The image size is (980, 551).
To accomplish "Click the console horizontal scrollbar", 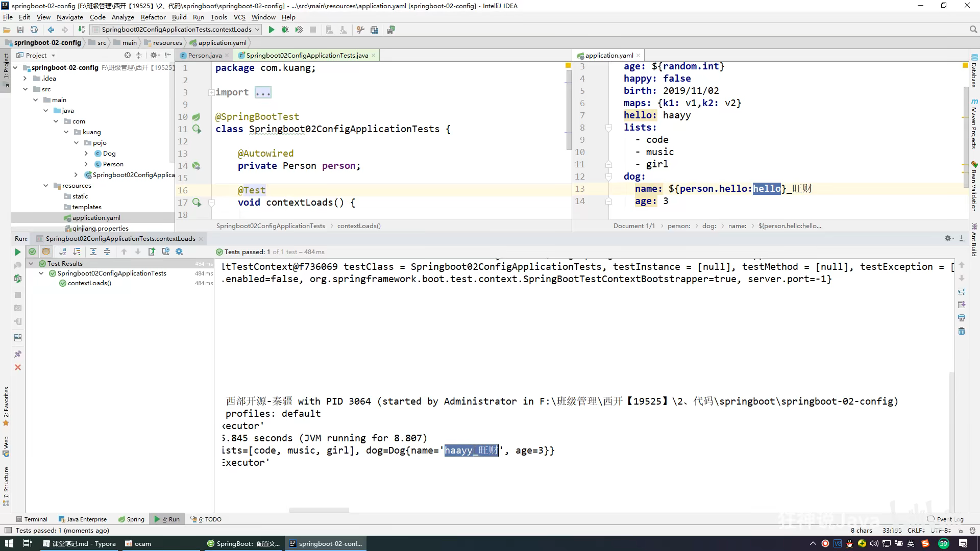I will (x=319, y=510).
